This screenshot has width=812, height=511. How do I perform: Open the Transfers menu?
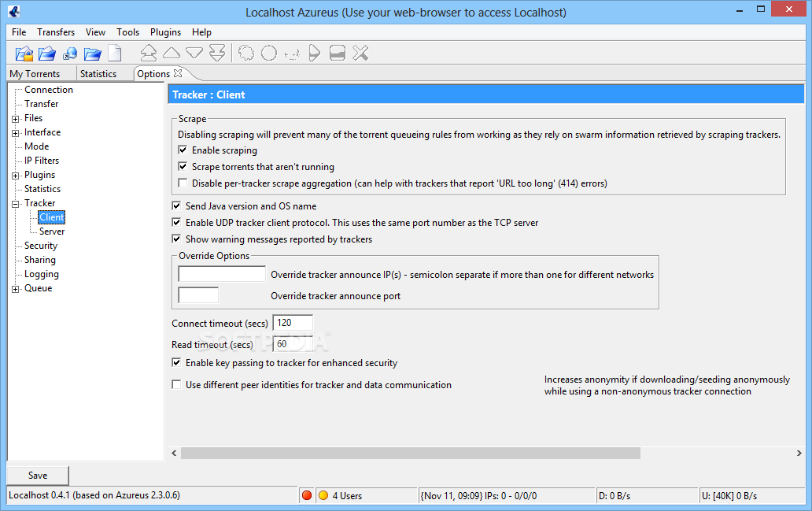click(x=56, y=32)
